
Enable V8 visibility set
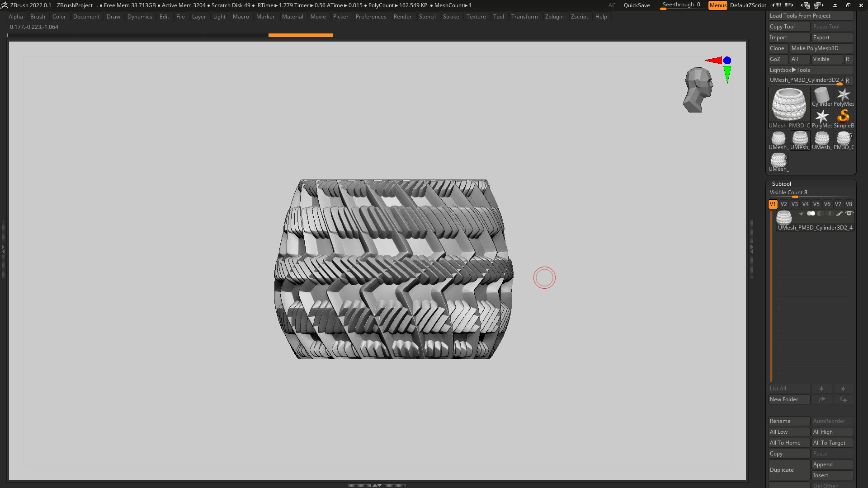(849, 204)
